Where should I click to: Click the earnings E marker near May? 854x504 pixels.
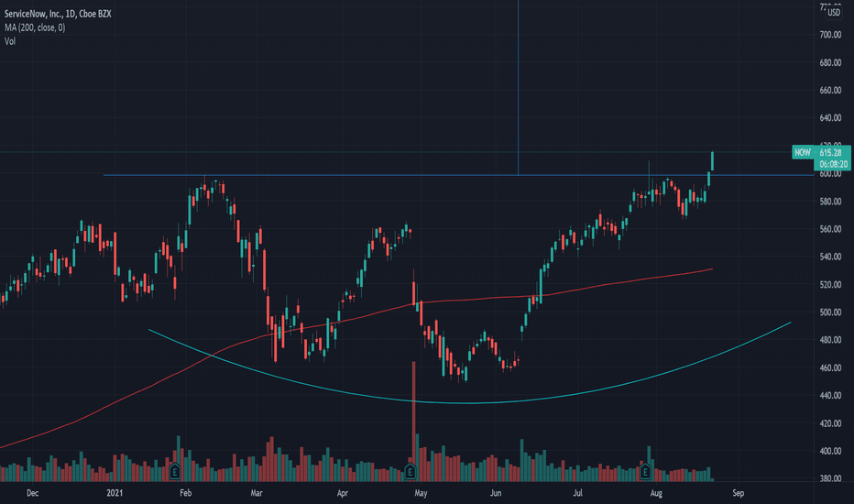click(411, 471)
